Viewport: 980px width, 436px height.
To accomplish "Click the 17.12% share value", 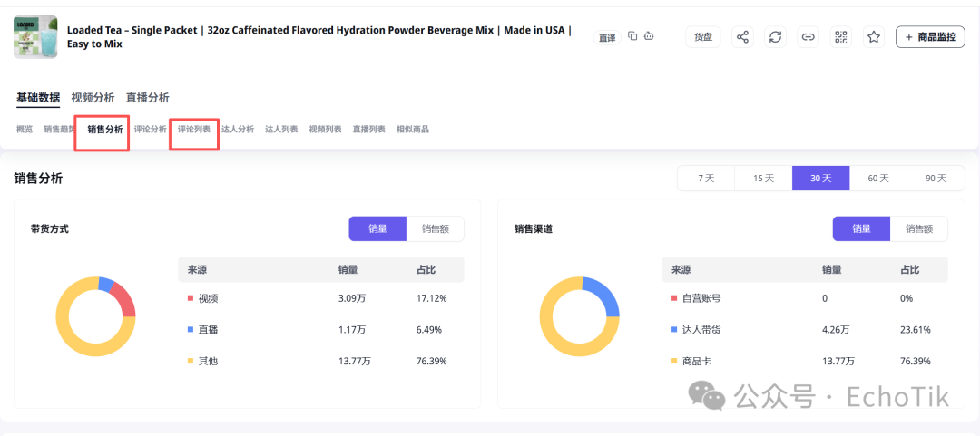I will click(x=431, y=298).
